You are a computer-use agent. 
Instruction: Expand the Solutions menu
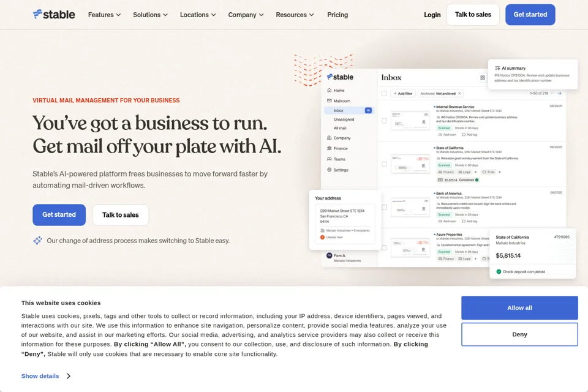click(x=150, y=15)
